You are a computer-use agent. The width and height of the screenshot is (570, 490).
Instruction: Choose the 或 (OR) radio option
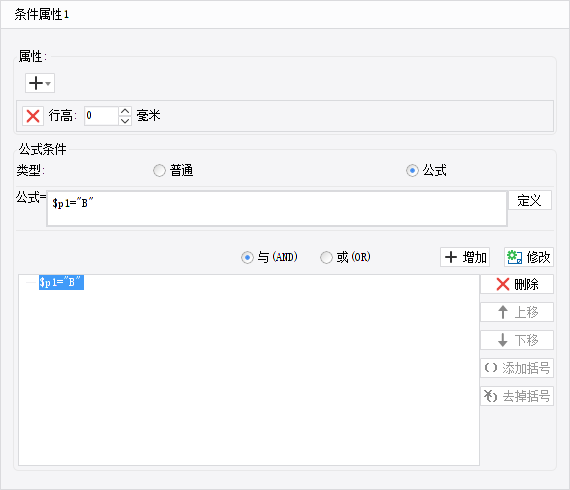tap(326, 258)
